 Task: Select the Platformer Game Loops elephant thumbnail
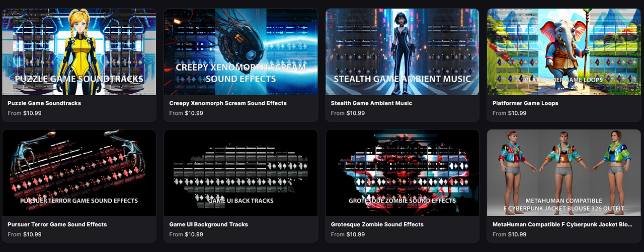click(563, 52)
